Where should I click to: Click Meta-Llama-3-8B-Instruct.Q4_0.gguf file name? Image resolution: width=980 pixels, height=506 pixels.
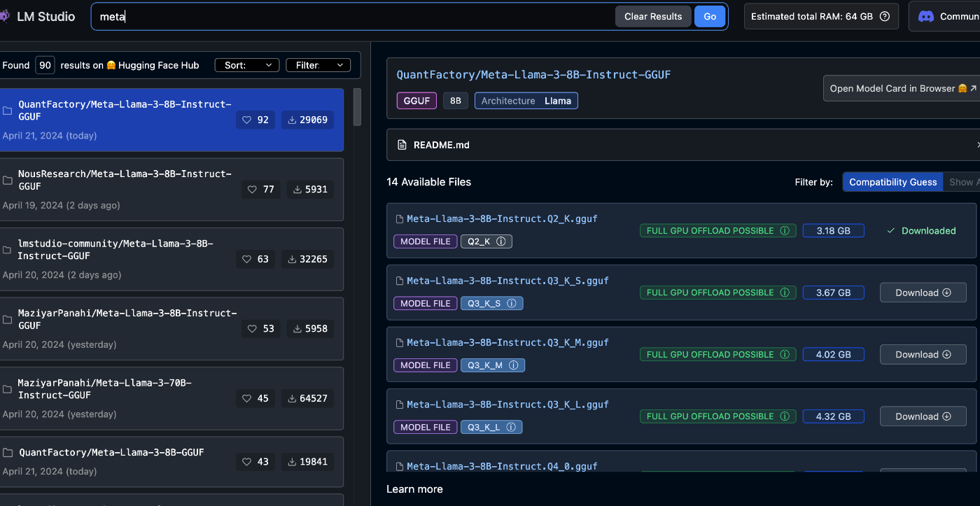pyautogui.click(x=502, y=466)
